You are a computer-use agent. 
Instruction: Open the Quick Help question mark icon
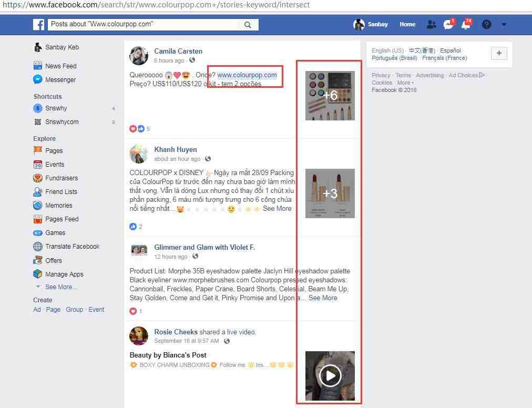point(487,24)
